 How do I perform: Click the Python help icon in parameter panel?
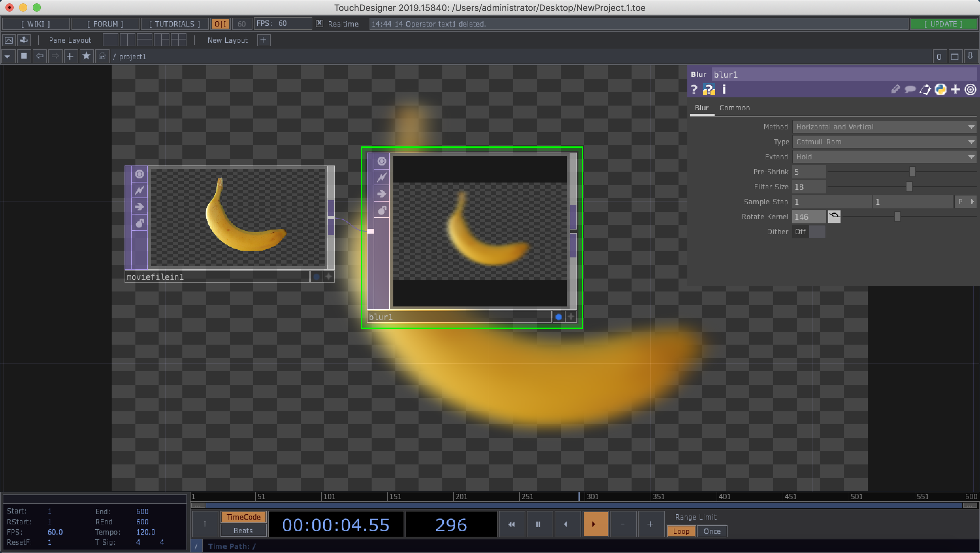(x=708, y=90)
